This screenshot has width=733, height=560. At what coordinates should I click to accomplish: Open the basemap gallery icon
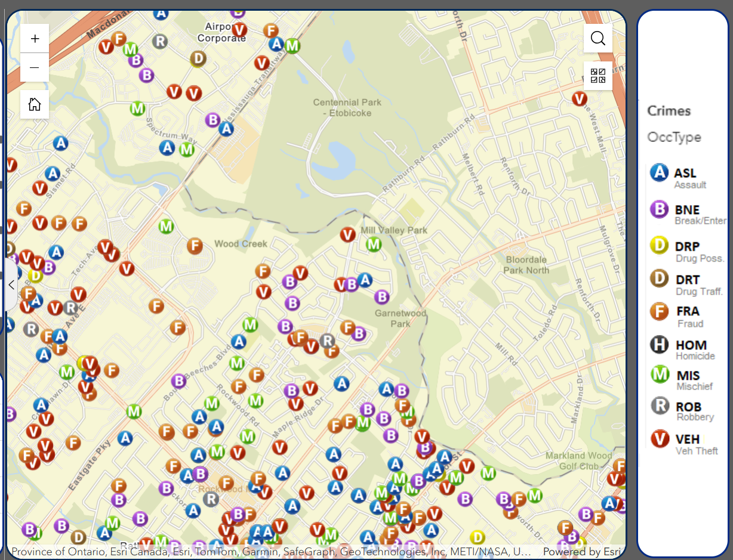(x=598, y=76)
